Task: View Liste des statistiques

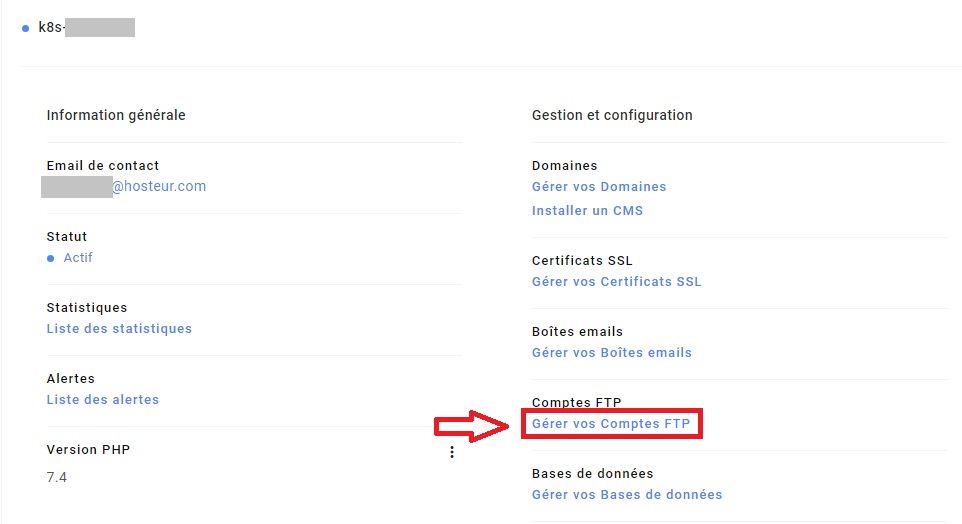Action: 119,329
